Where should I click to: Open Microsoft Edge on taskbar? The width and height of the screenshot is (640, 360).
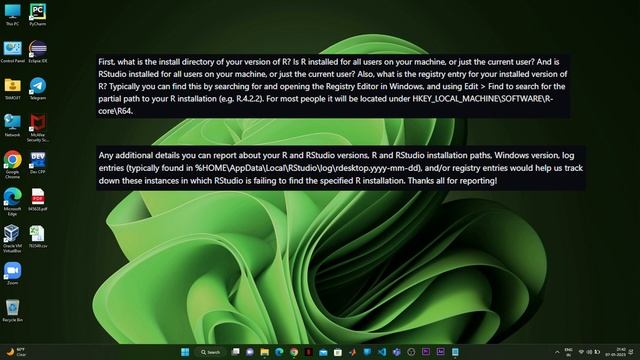coord(279,352)
